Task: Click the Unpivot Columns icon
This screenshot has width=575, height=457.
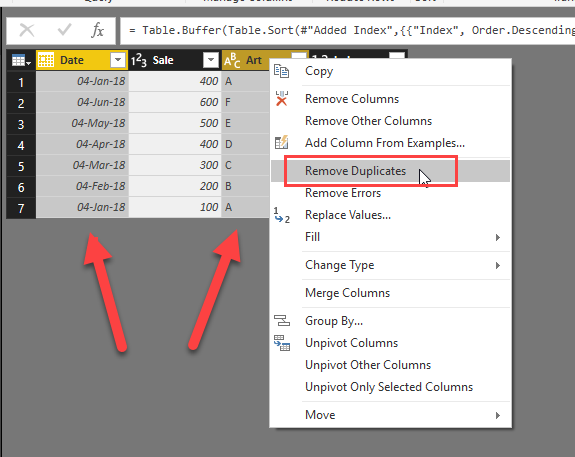Action: pos(282,343)
